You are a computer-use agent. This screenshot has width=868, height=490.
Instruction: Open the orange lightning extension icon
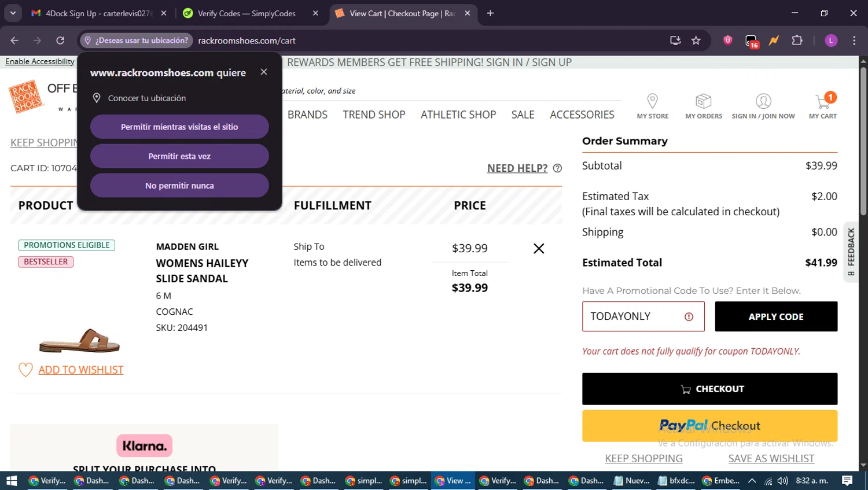click(774, 40)
